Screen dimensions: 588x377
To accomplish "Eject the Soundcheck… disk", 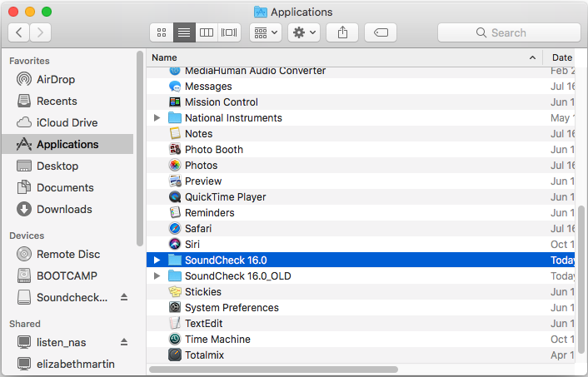I will click(124, 297).
